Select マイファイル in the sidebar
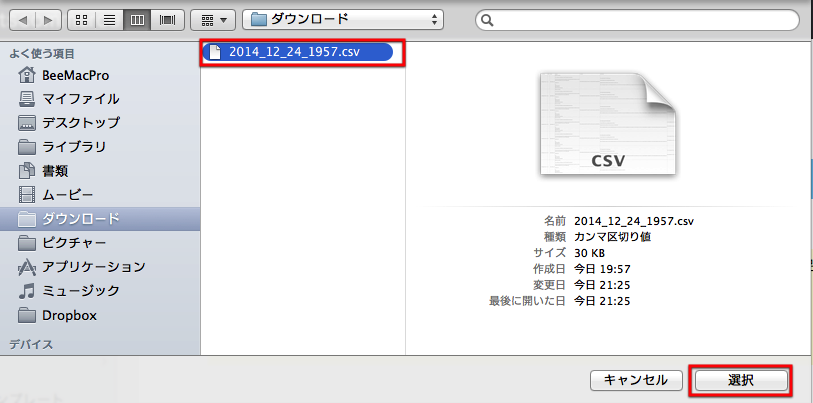The image size is (813, 403). coord(80,99)
